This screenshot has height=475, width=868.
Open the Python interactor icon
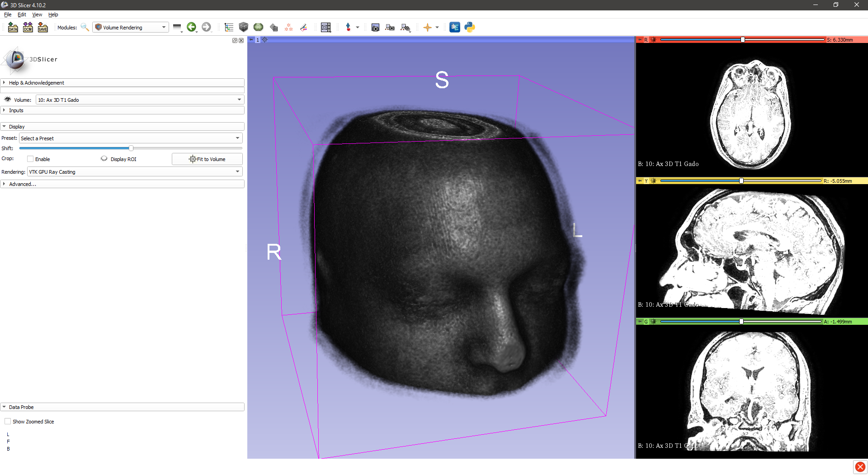(x=470, y=27)
